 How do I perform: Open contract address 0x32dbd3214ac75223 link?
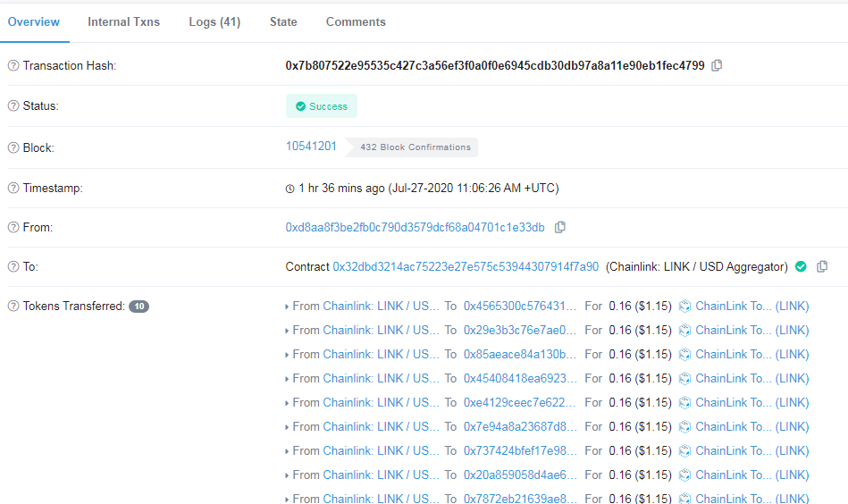pos(466,266)
